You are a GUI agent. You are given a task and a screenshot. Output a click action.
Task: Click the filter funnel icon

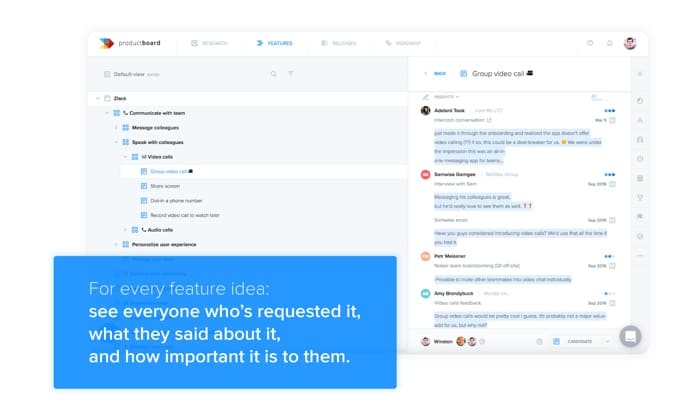[x=291, y=73]
